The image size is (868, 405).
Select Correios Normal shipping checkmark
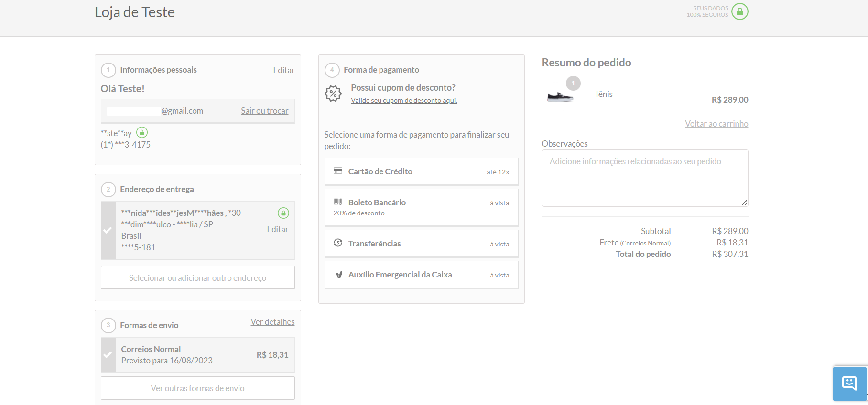(x=108, y=355)
